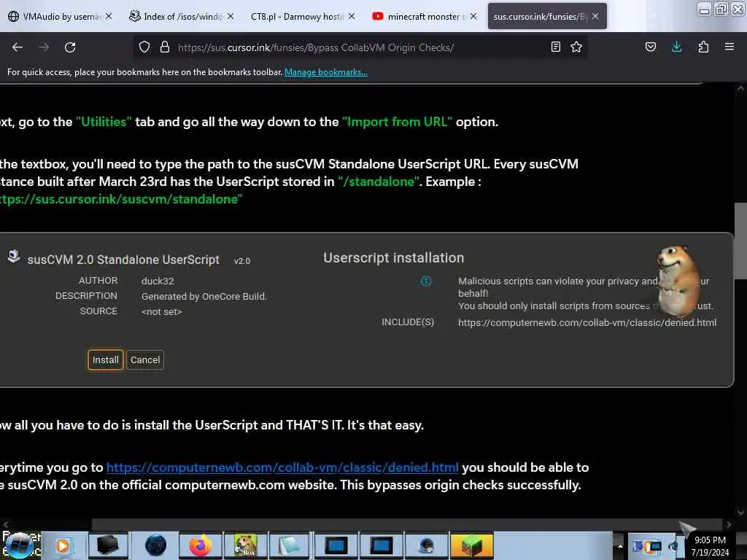This screenshot has height=560, width=747.
Task: Click the URL address bar field
Action: click(x=360, y=47)
